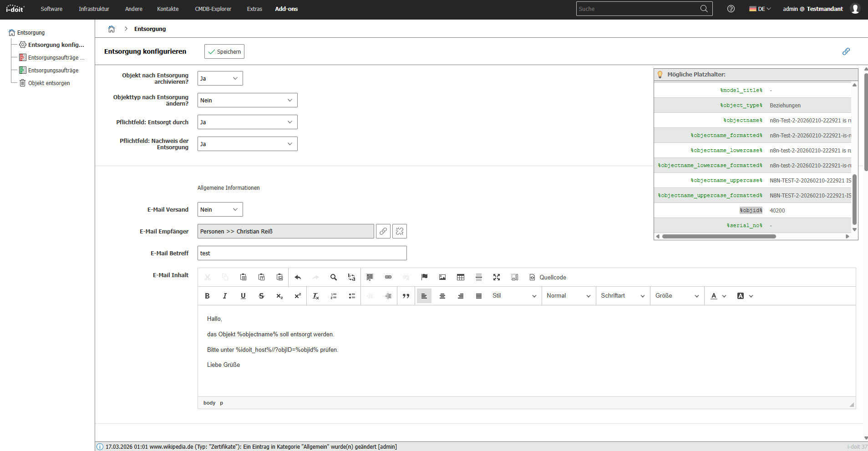
Task: Open the Entsorgung breadcrumb link
Action: [x=150, y=29]
